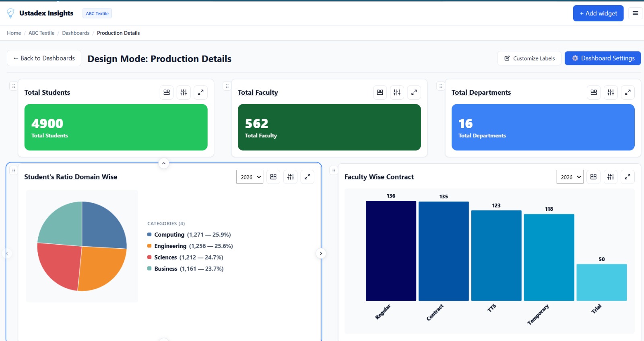Open settings sliders for Total Students widget
Image resolution: width=644 pixels, height=341 pixels.
coord(184,92)
